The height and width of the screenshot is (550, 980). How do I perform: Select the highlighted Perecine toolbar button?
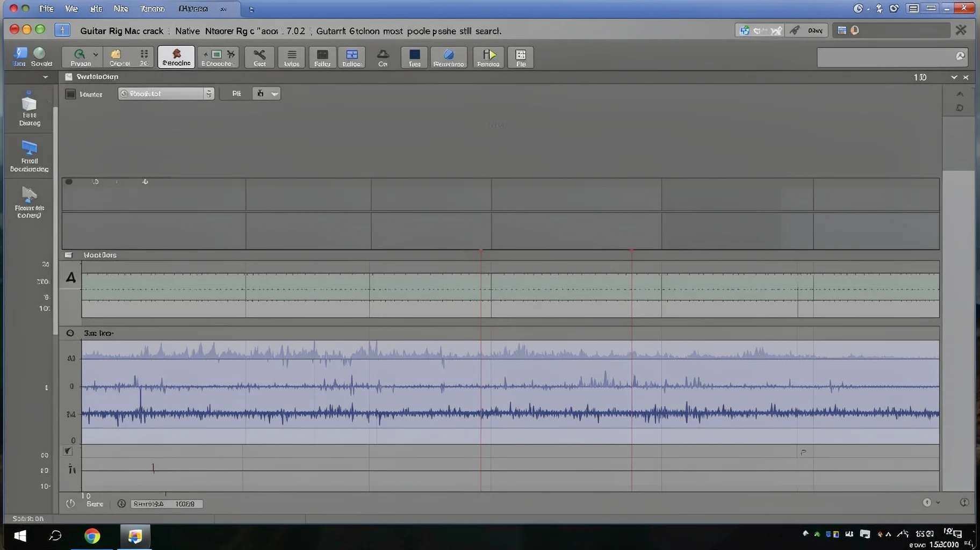coord(176,57)
